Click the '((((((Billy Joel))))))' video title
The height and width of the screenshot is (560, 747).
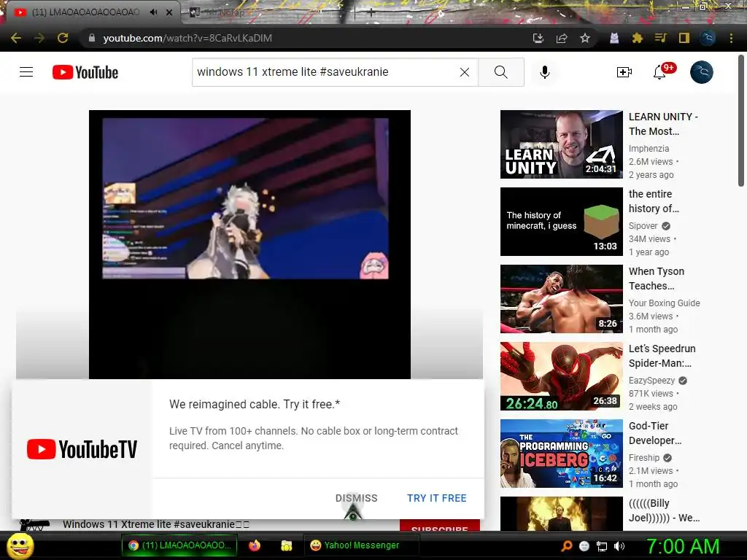[x=664, y=510]
